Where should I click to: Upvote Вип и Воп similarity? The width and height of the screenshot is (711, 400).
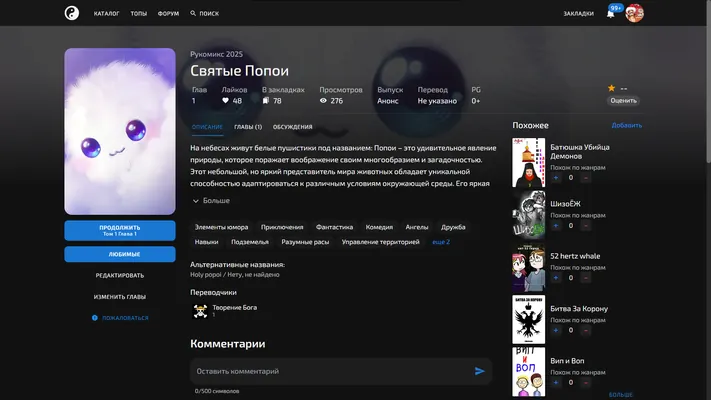(556, 382)
